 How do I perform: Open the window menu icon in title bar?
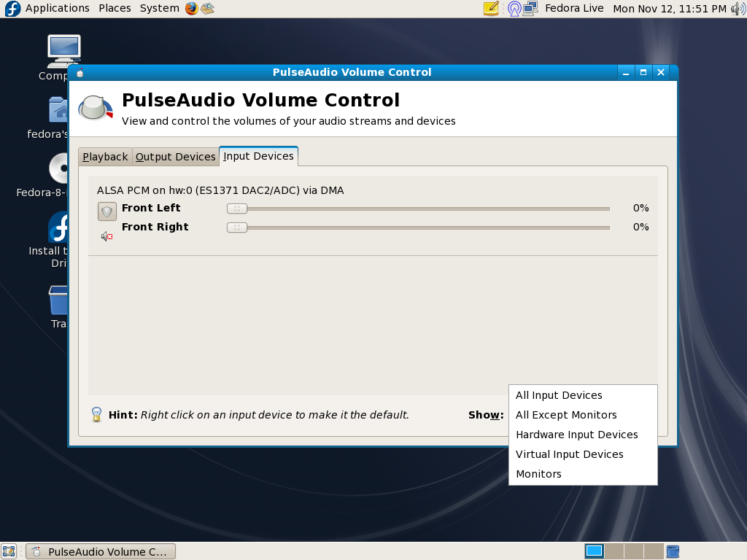[80, 72]
